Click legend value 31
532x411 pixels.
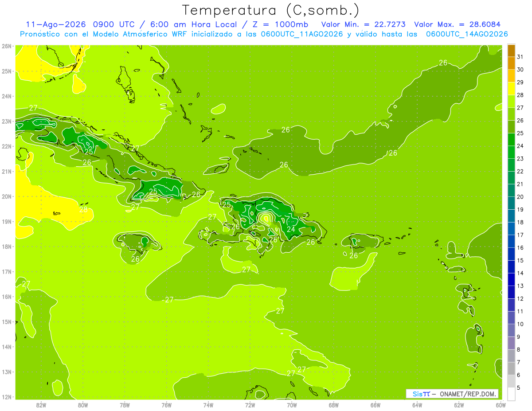coord(520,57)
